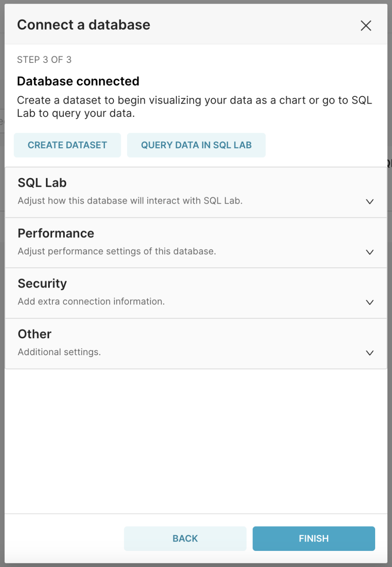Click the SQL Lab section header
392x567 pixels.
coord(42,182)
